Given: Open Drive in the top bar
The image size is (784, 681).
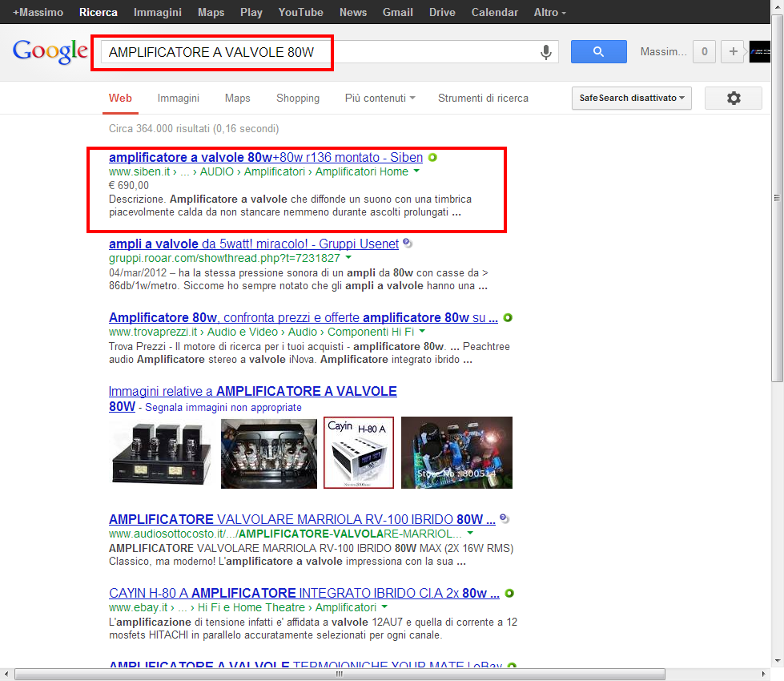Looking at the screenshot, I should [442, 12].
